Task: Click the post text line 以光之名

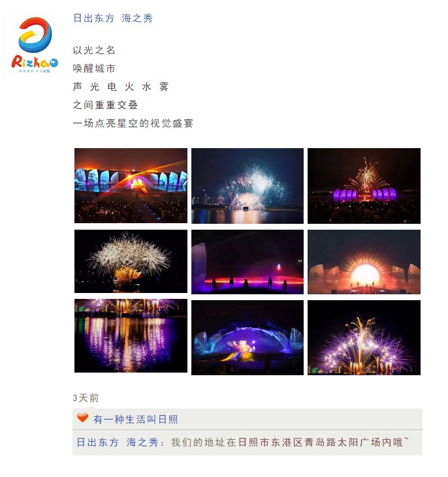Action: [94, 50]
